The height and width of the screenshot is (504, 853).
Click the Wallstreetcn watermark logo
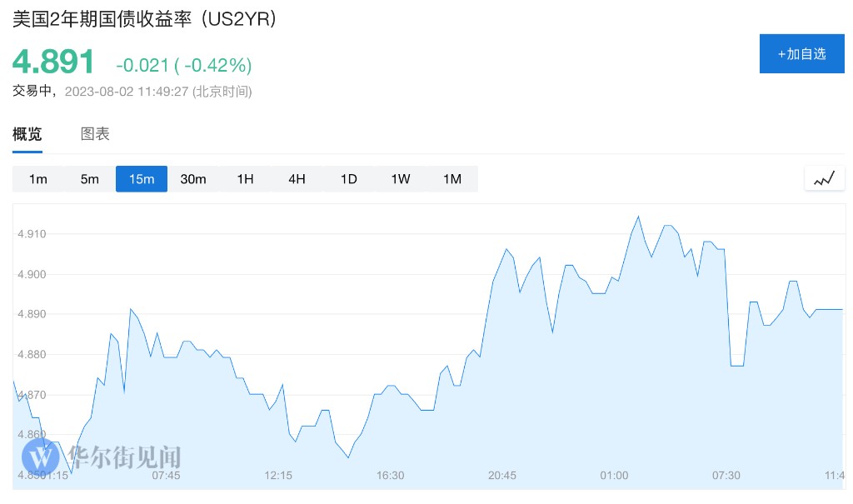[102, 457]
